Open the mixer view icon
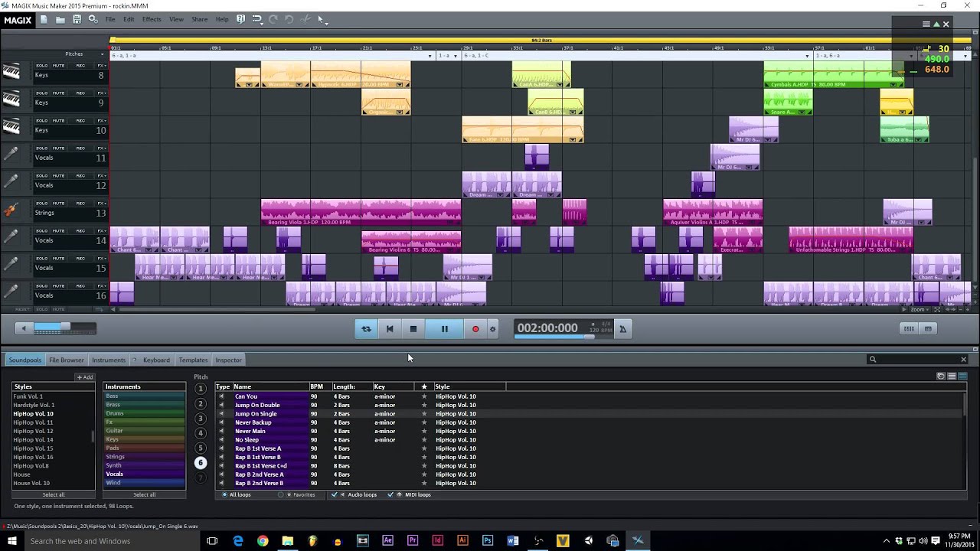The image size is (980, 551). (x=909, y=329)
